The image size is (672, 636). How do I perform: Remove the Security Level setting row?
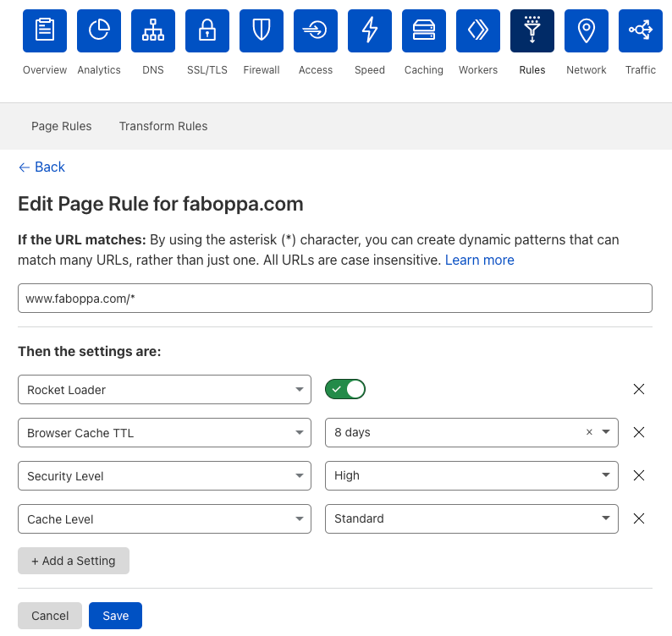pos(639,475)
